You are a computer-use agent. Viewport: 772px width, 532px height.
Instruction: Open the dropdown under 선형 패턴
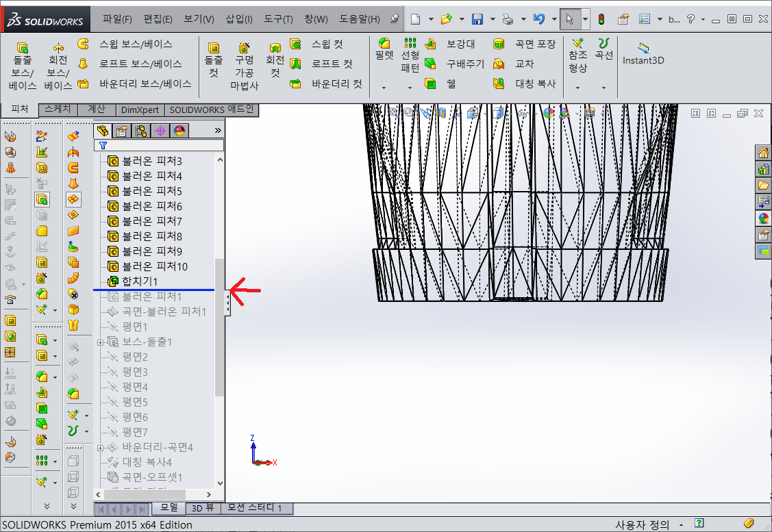410,88
